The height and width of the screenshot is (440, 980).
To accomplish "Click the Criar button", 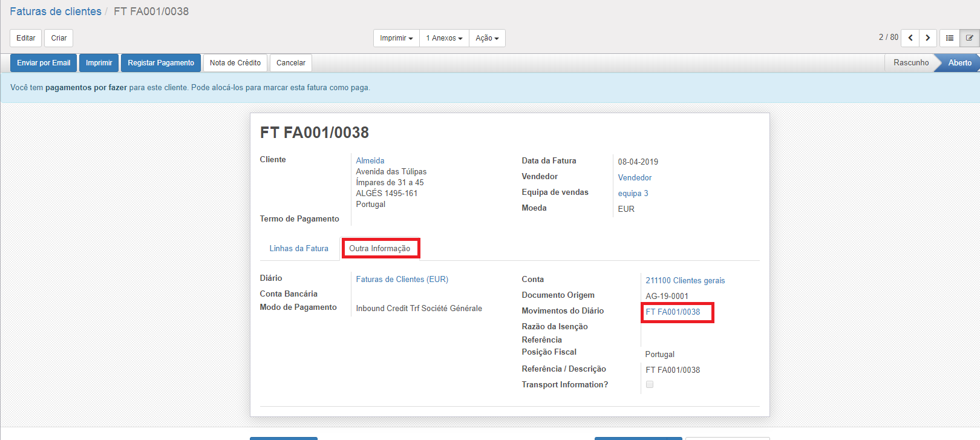I will (59, 38).
